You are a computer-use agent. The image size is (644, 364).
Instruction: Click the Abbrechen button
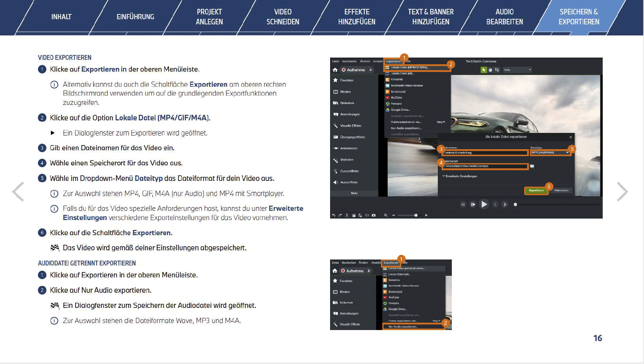pos(561,190)
